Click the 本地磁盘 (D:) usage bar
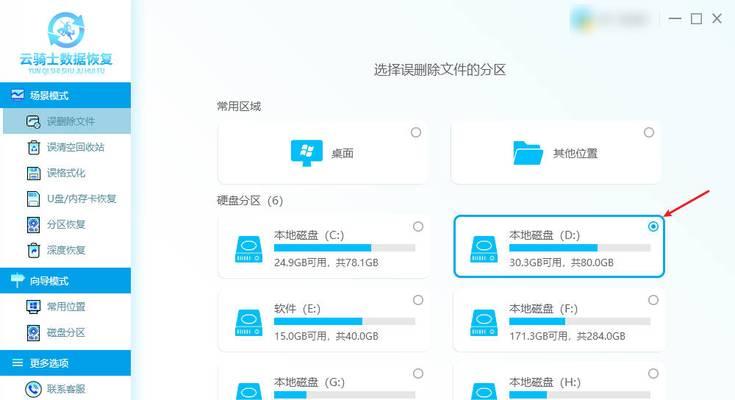This screenshot has width=735, height=400. 580,248
